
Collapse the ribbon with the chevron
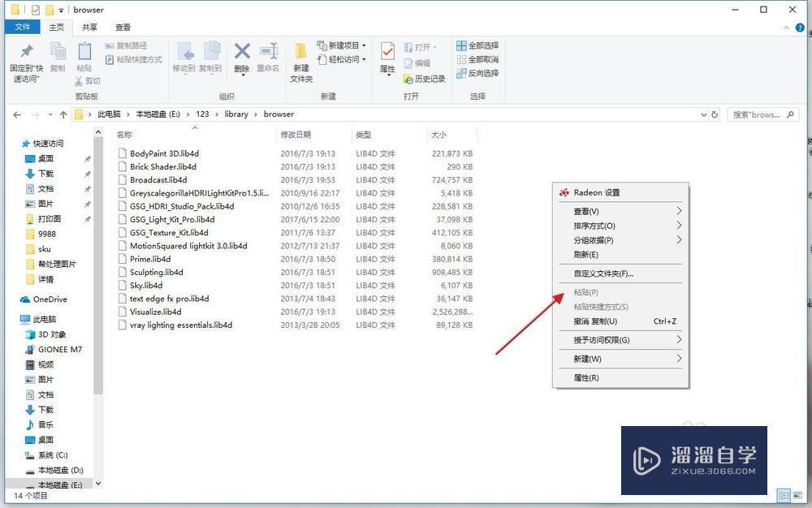point(786,28)
